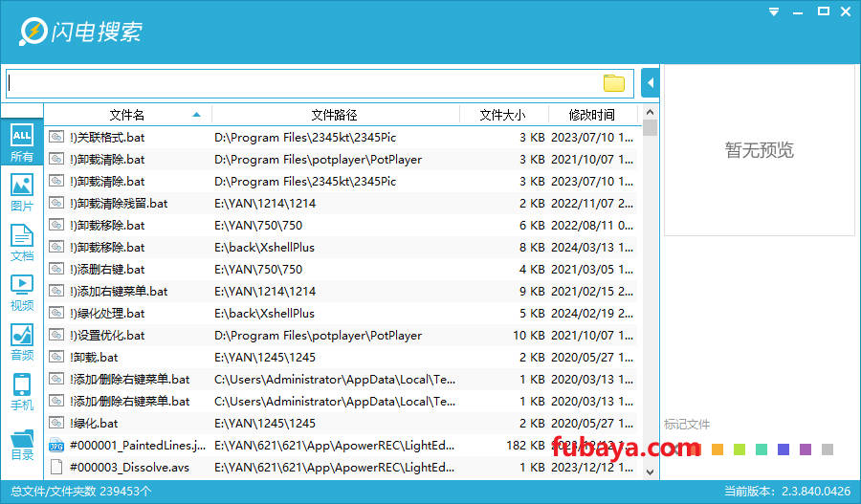Select !)卸载移除.bat in E:\back\XshellPlus
Viewport: 861px width, 504px height.
[x=107, y=247]
